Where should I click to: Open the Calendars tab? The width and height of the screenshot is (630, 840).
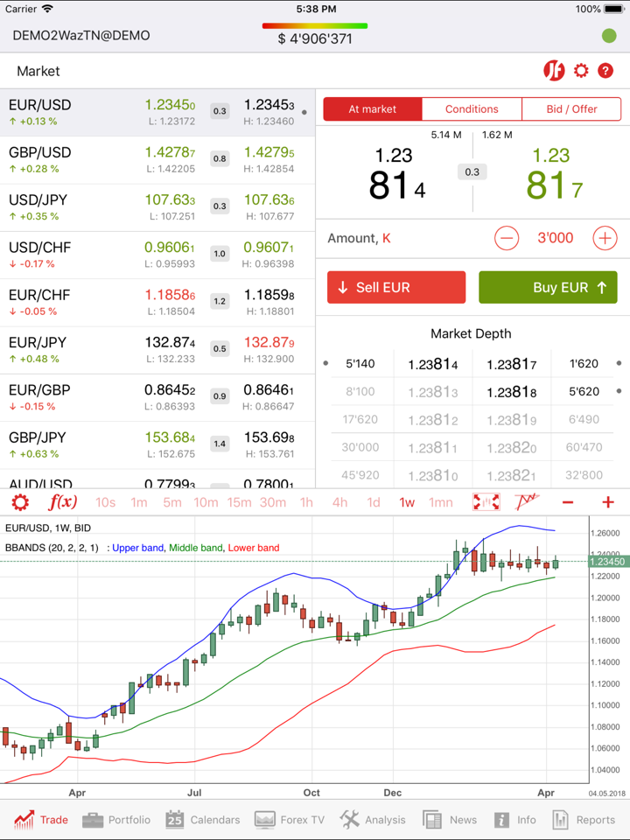[x=203, y=820]
